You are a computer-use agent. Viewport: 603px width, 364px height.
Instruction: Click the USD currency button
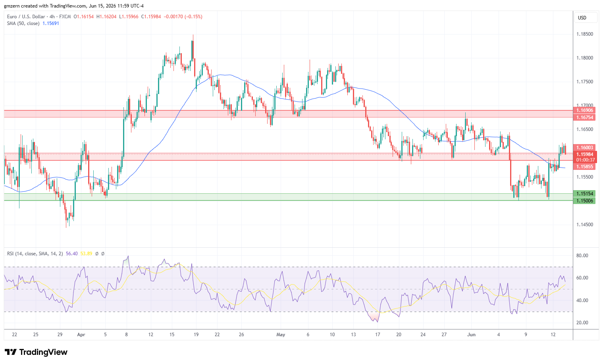pos(586,18)
